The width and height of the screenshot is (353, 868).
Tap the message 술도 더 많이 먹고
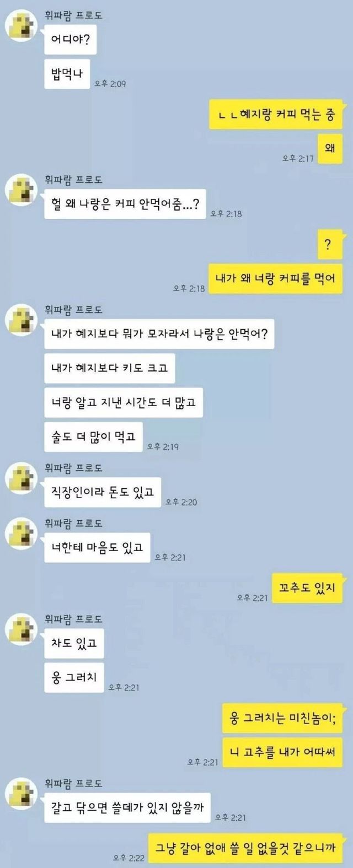94,437
